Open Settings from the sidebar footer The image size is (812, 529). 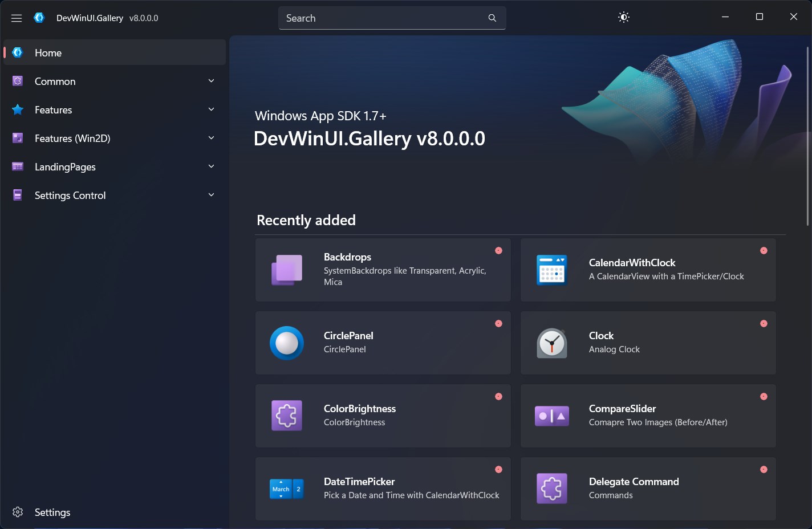pyautogui.click(x=115, y=512)
